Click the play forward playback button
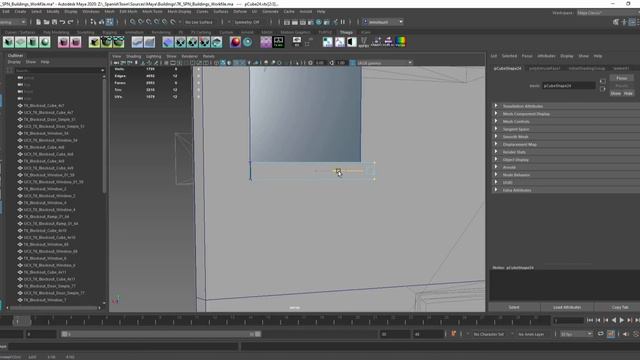Viewport: 640px width, 360px height. pos(622,320)
